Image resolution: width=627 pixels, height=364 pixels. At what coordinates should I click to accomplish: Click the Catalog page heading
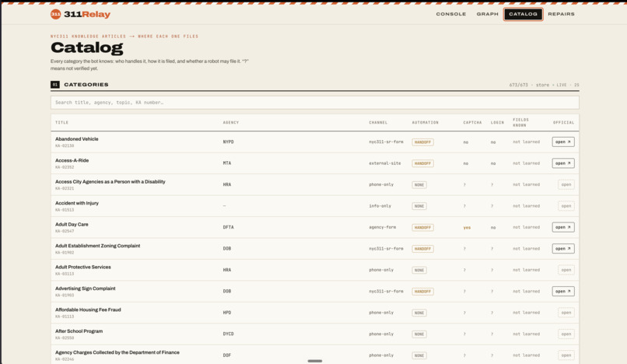[x=87, y=47]
